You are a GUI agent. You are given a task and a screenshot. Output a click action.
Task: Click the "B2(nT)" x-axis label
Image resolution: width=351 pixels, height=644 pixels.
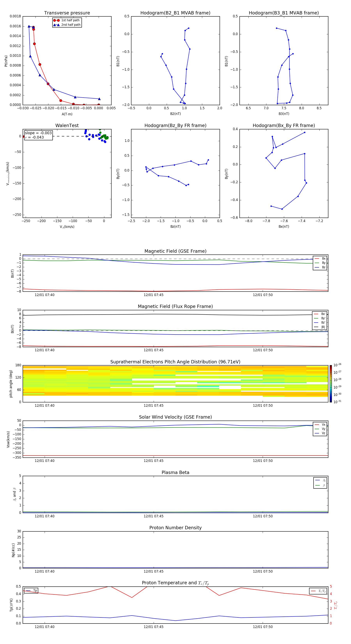(175, 114)
